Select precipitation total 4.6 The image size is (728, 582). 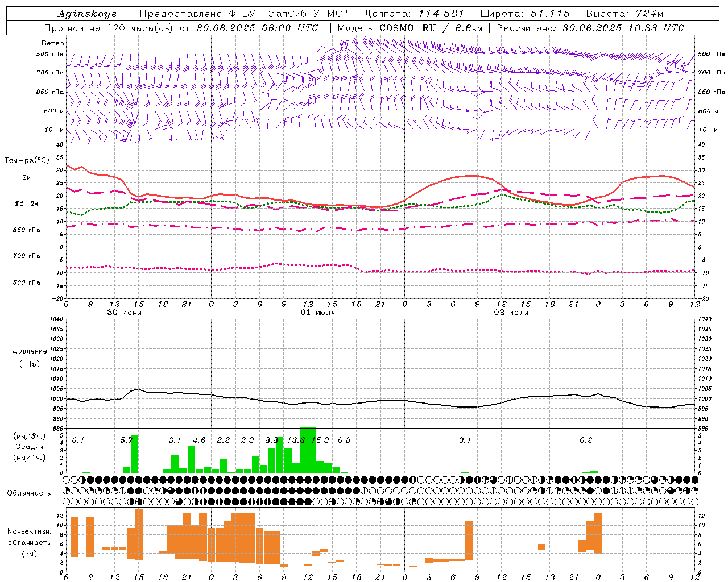click(199, 440)
